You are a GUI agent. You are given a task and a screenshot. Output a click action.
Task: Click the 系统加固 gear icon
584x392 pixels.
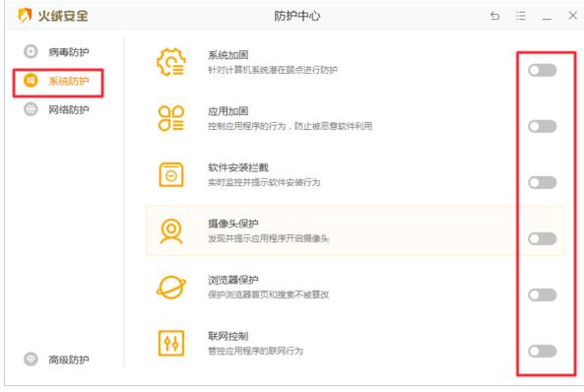click(171, 62)
